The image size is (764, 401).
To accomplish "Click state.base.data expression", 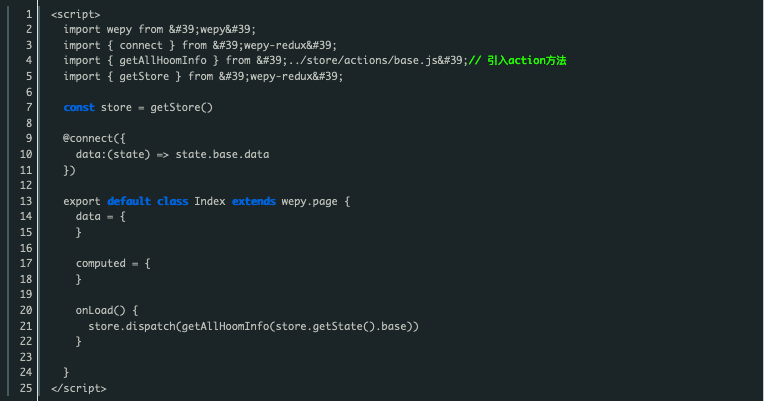I will pyautogui.click(x=222, y=154).
